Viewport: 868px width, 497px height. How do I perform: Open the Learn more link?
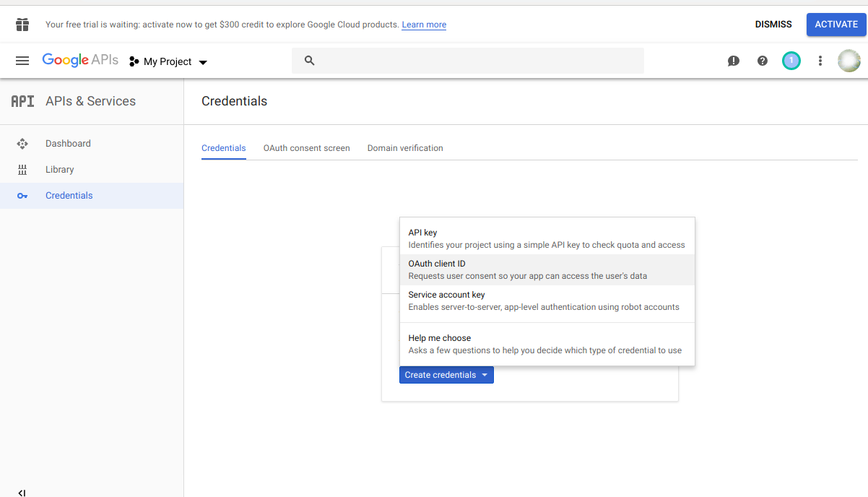point(423,24)
